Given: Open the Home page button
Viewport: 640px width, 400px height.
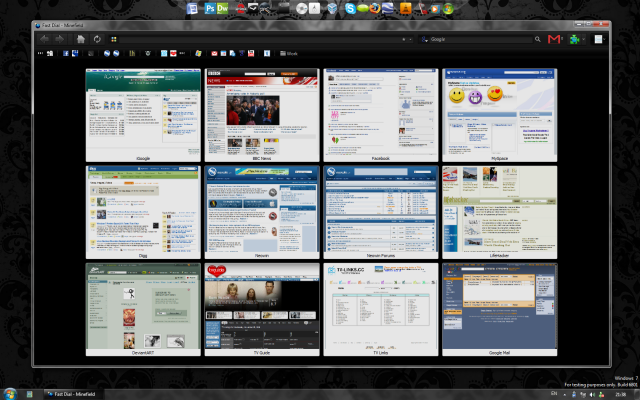Looking at the screenshot, I should click(81, 39).
